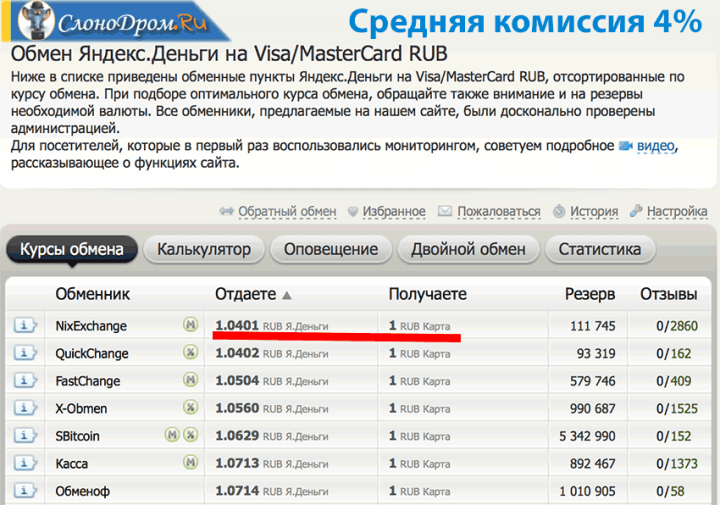Click the M badge beside SBitcoin
Viewport: 720px width, 505px height.
pyautogui.click(x=172, y=435)
